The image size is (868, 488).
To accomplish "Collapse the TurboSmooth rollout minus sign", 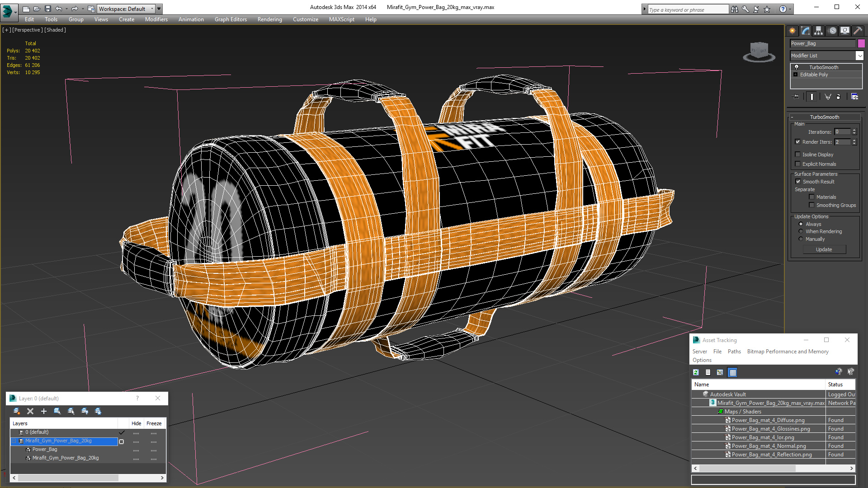I will (792, 117).
